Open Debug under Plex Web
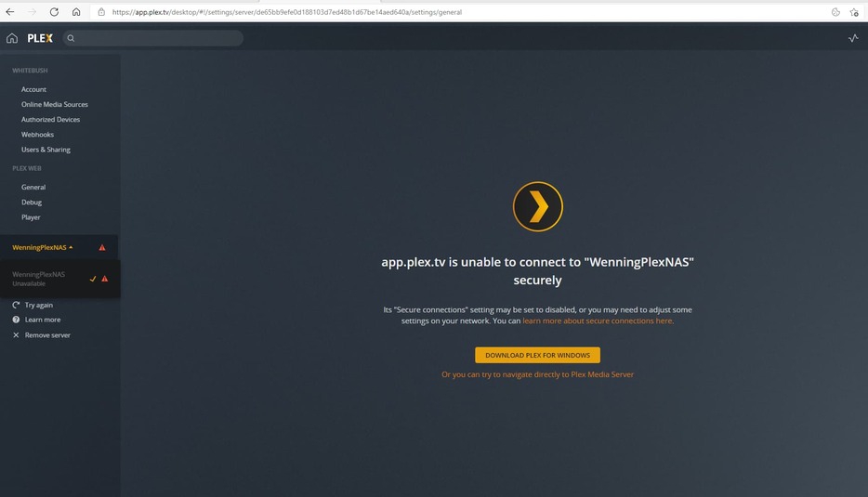 click(x=32, y=202)
